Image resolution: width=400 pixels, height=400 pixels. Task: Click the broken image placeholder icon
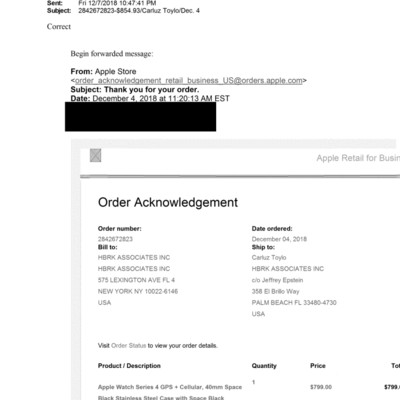coord(95,155)
